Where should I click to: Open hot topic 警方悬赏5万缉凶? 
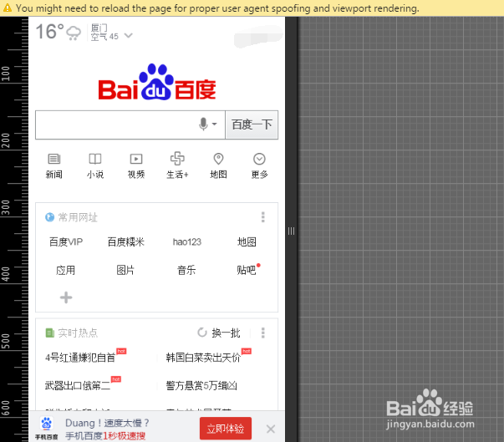[201, 385]
